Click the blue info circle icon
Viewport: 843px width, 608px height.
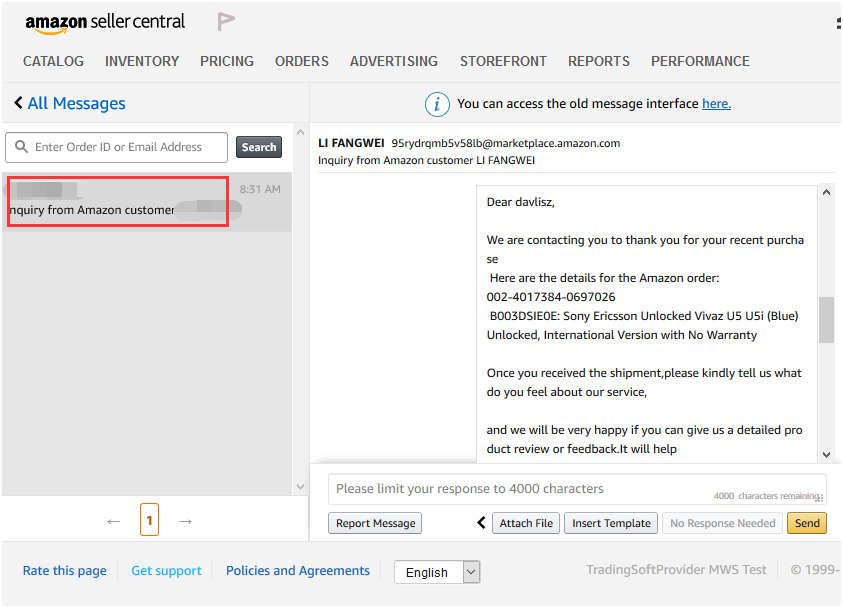coord(437,104)
